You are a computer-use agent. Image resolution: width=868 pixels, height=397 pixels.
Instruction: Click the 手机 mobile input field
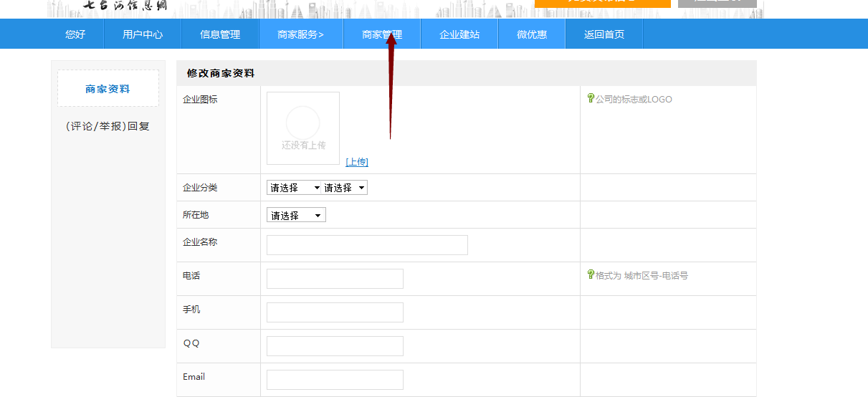[x=335, y=312]
